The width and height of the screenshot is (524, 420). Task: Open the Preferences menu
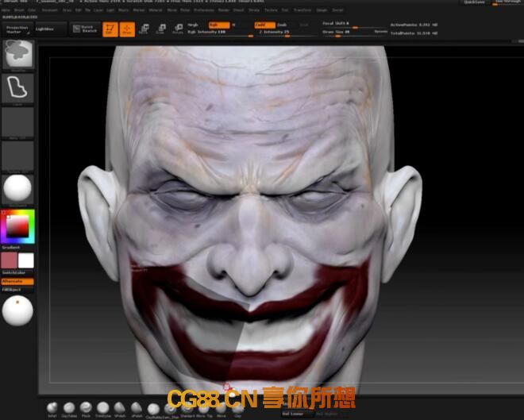click(204, 10)
